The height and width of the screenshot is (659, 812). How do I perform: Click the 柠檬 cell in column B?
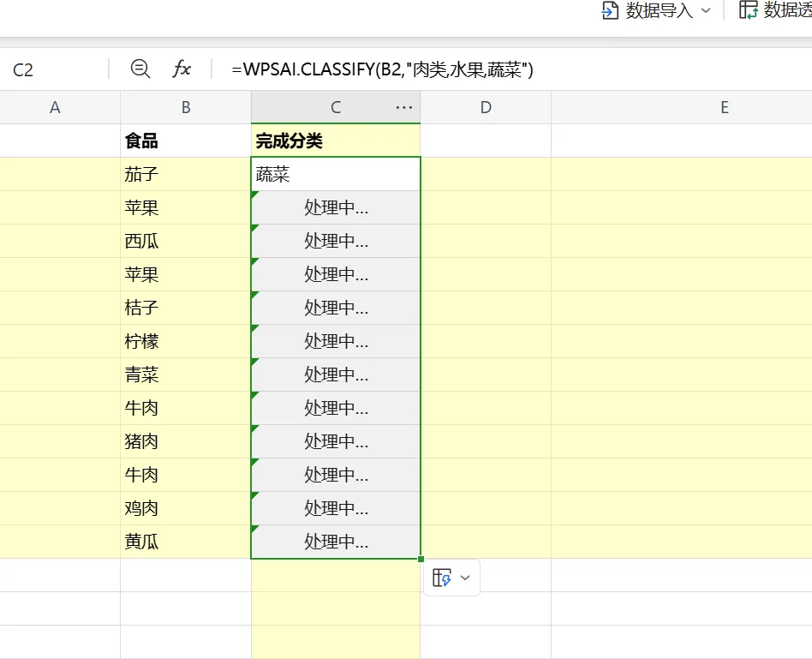click(186, 341)
